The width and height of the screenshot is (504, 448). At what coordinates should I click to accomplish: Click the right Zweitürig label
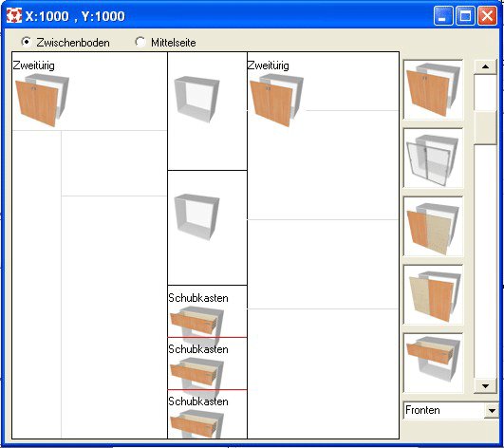(x=268, y=65)
